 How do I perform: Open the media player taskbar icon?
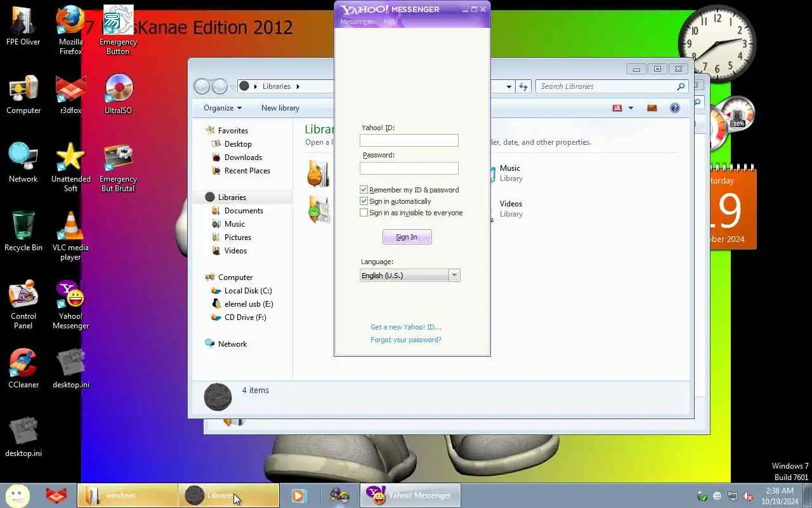click(x=299, y=495)
